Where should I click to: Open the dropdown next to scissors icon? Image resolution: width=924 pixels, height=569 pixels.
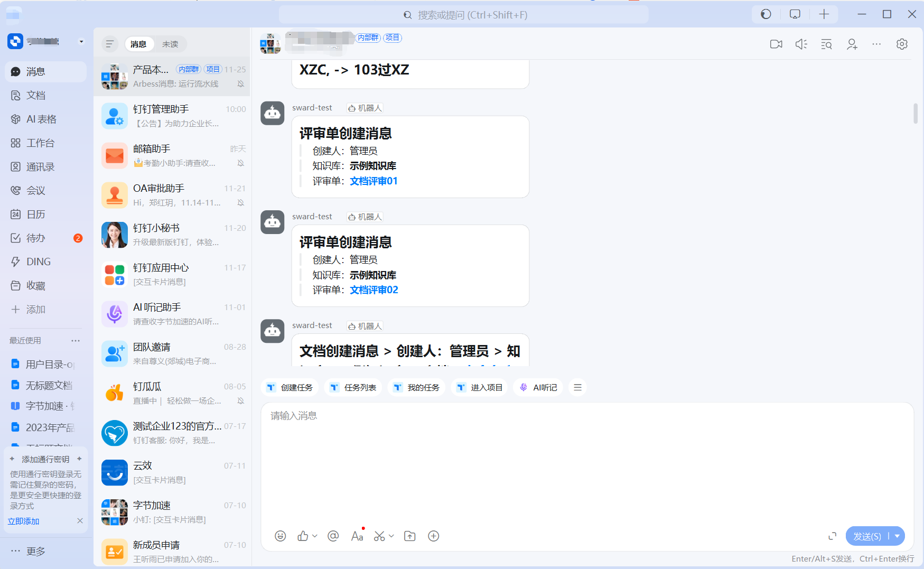391,536
